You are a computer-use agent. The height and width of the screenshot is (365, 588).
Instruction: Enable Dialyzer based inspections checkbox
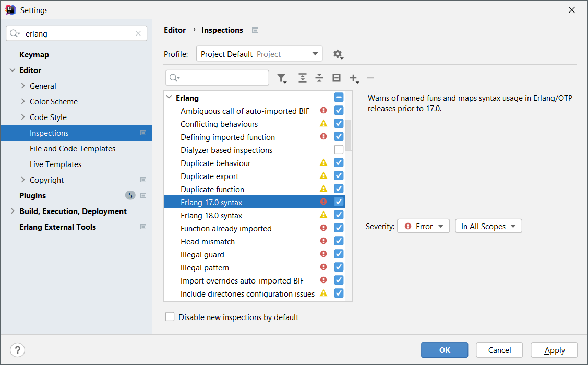pos(339,149)
